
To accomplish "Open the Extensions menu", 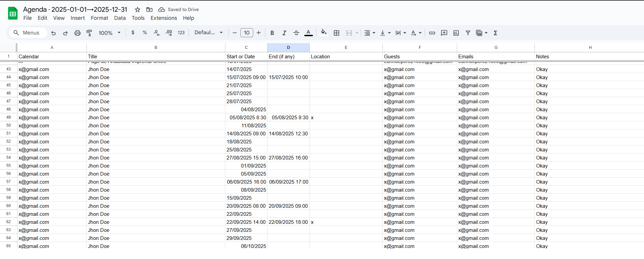I will tap(163, 18).
